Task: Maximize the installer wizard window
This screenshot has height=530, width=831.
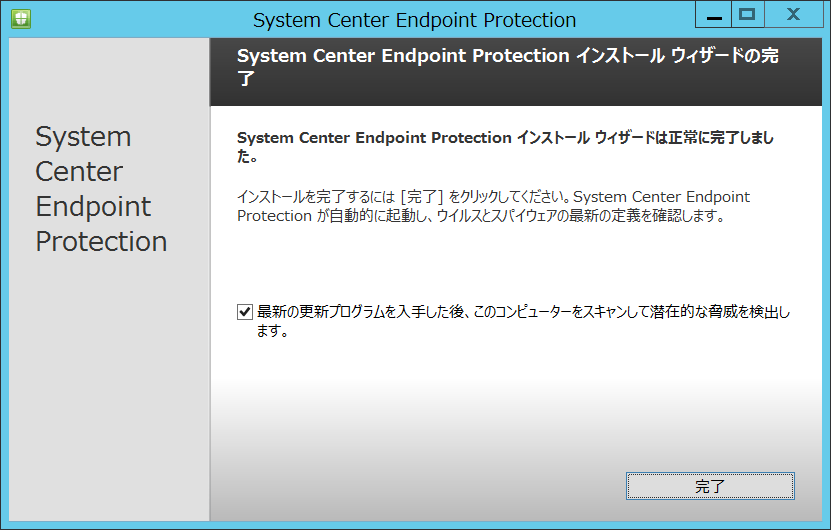Action: click(x=747, y=15)
